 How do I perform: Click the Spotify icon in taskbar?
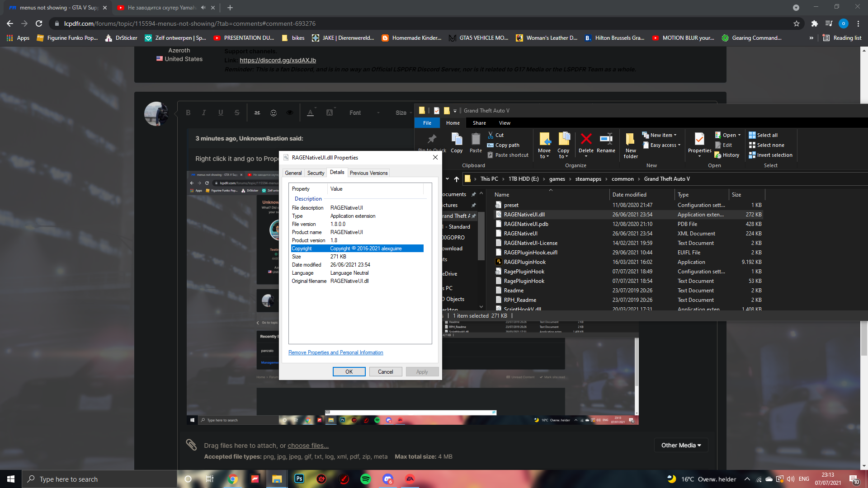[x=366, y=479]
